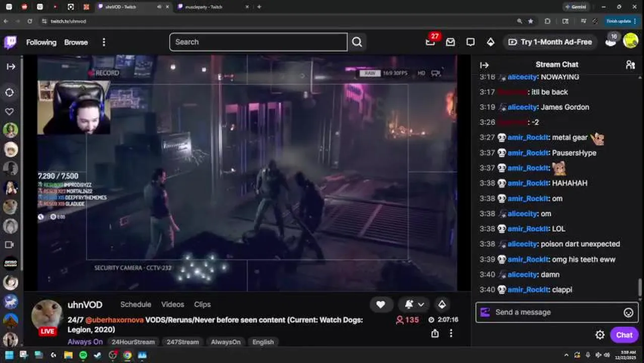Click the 24HourStream tag

pyautogui.click(x=133, y=342)
